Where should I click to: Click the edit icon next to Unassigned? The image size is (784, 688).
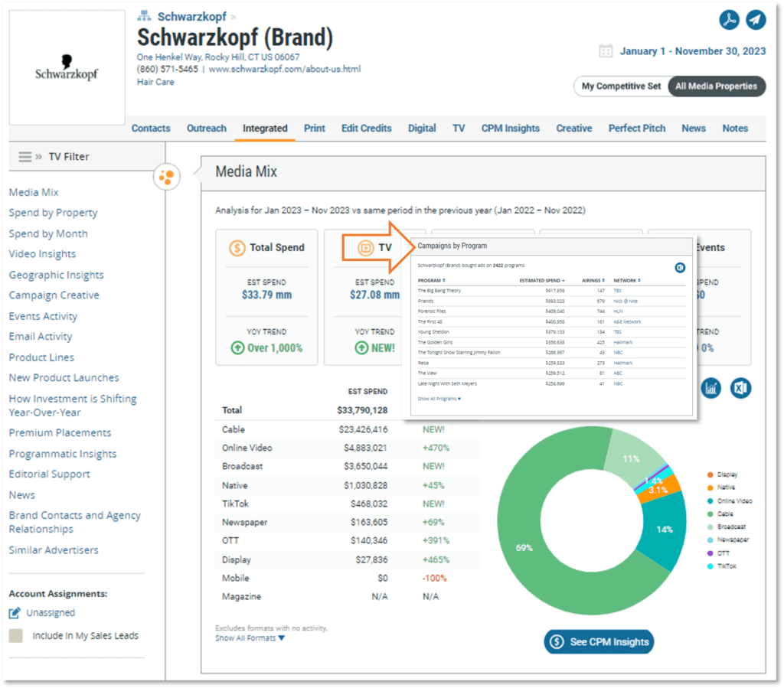[x=15, y=613]
